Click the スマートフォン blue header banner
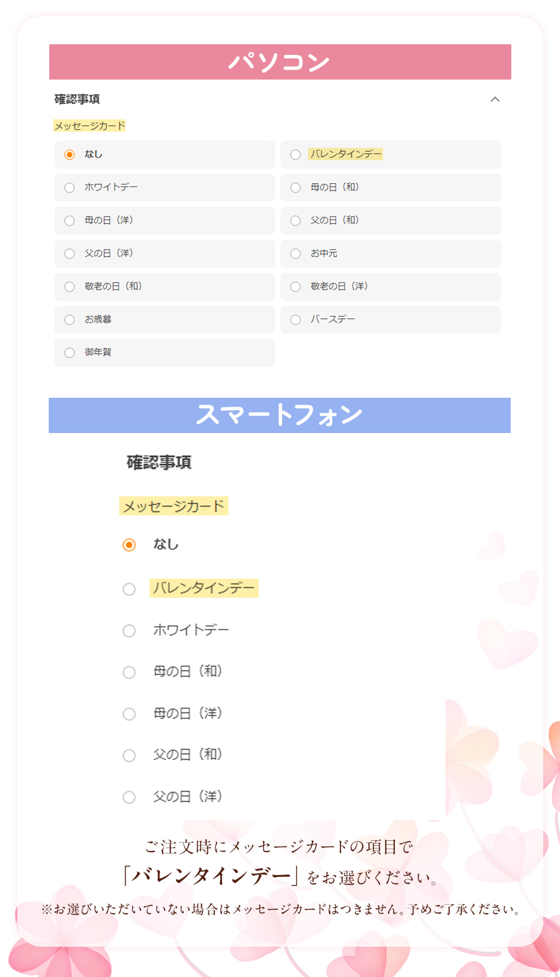Viewport: 560px width, 977px height. coord(279,415)
